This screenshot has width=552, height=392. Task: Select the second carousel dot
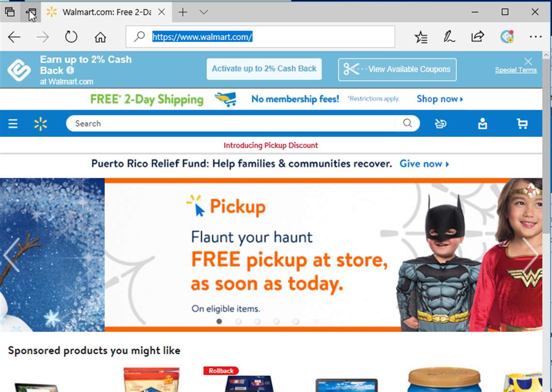239,321
